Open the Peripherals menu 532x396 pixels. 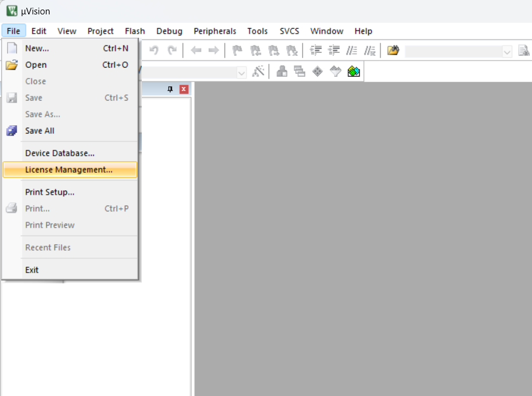[x=215, y=31]
